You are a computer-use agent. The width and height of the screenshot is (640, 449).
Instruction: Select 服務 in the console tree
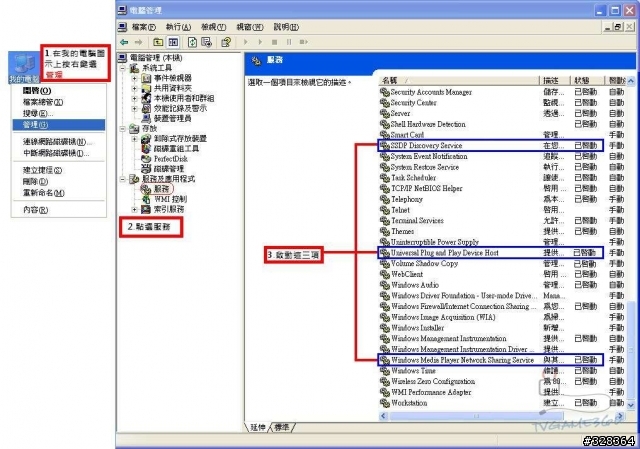tap(162, 189)
